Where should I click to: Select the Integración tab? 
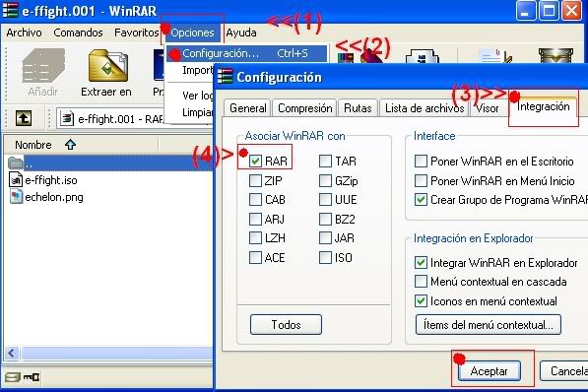[x=543, y=106]
